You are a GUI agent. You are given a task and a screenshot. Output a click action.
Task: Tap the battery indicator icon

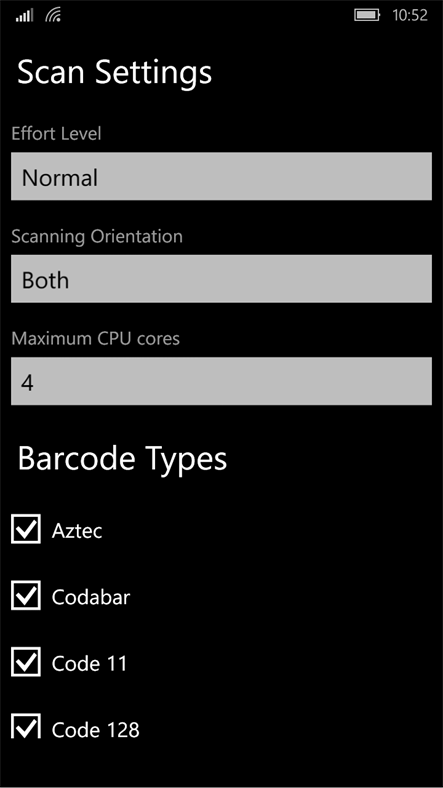367,15
